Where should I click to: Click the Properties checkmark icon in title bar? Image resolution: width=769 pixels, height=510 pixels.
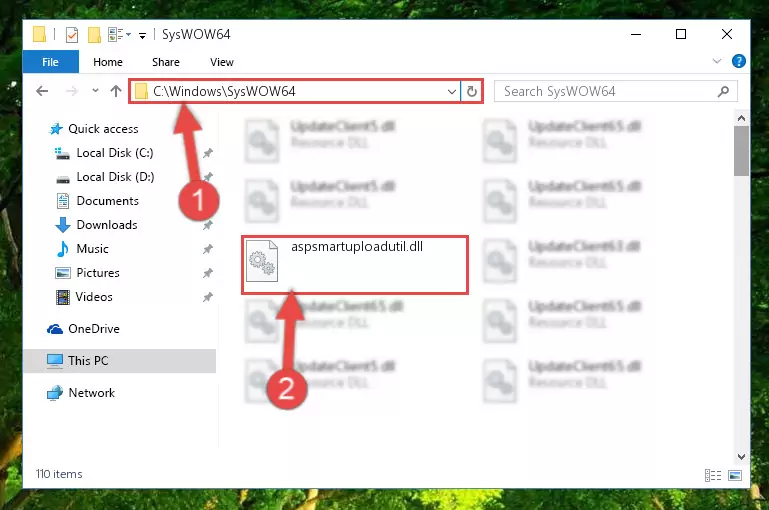click(x=72, y=35)
